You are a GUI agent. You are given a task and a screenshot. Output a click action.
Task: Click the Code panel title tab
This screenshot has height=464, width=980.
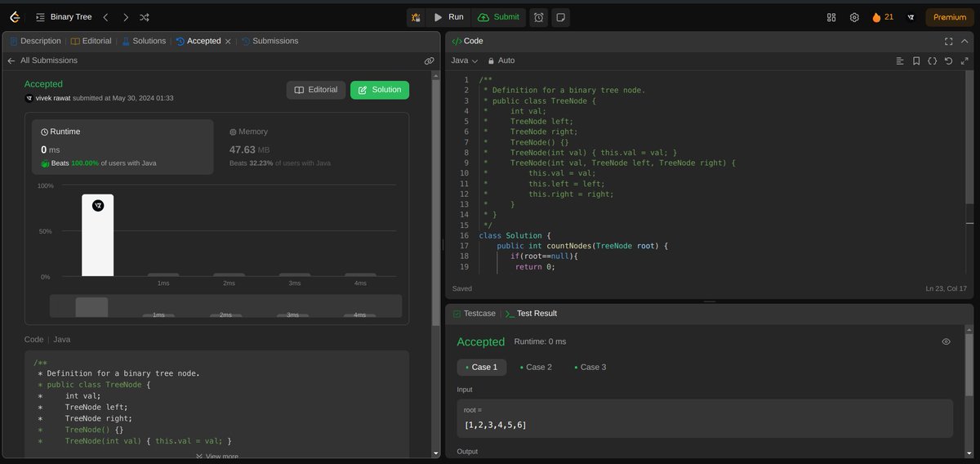tap(467, 41)
